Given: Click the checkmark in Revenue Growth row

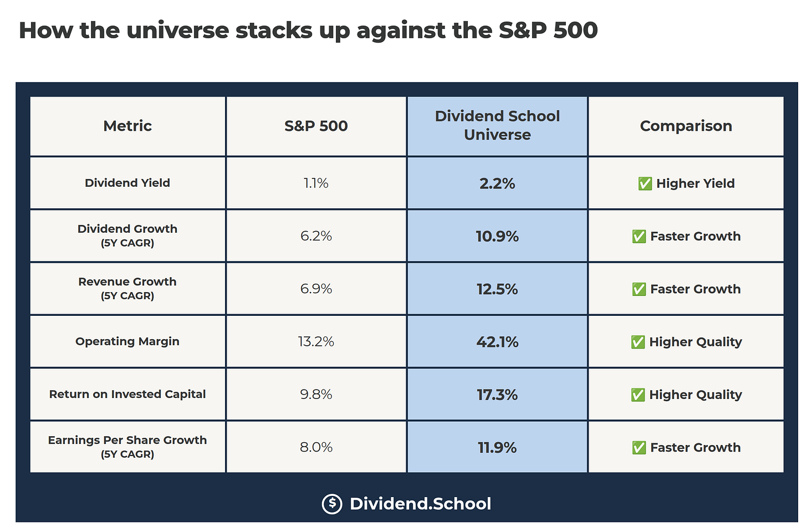Looking at the screenshot, I should 639,289.
